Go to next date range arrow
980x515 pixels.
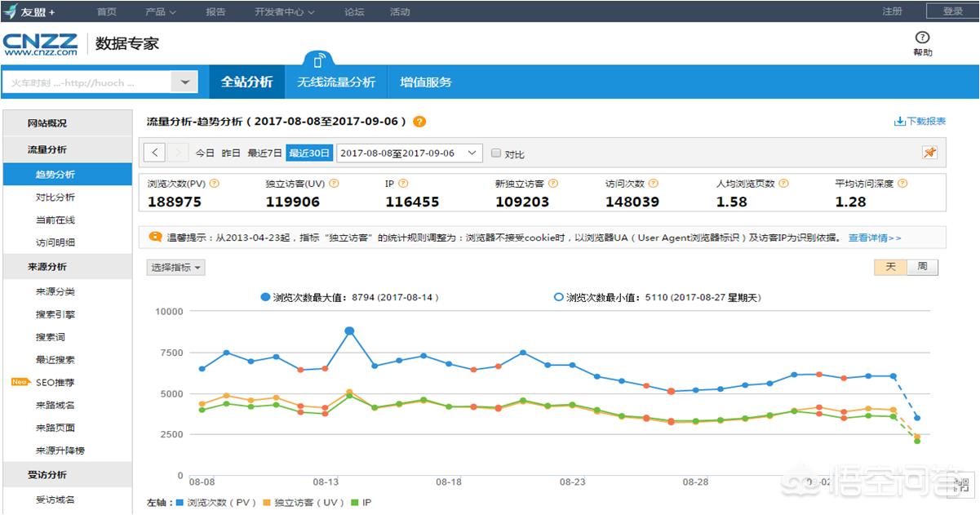pos(179,153)
